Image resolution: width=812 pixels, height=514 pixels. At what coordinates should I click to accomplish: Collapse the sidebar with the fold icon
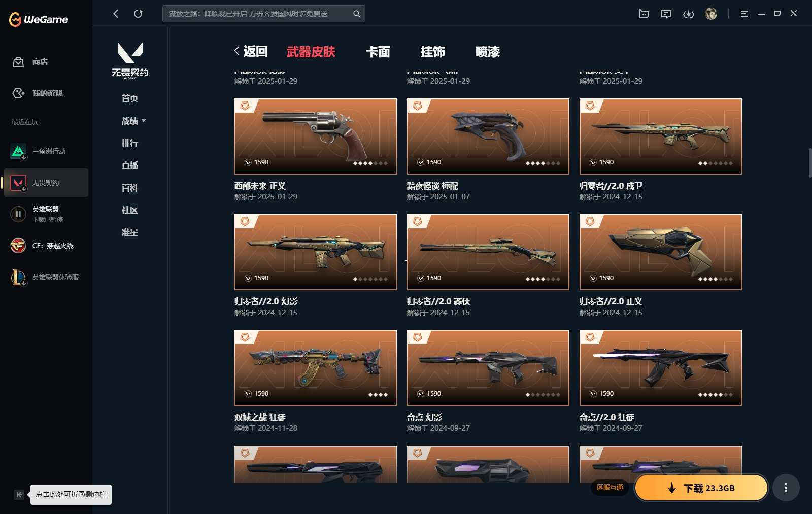tap(19, 494)
